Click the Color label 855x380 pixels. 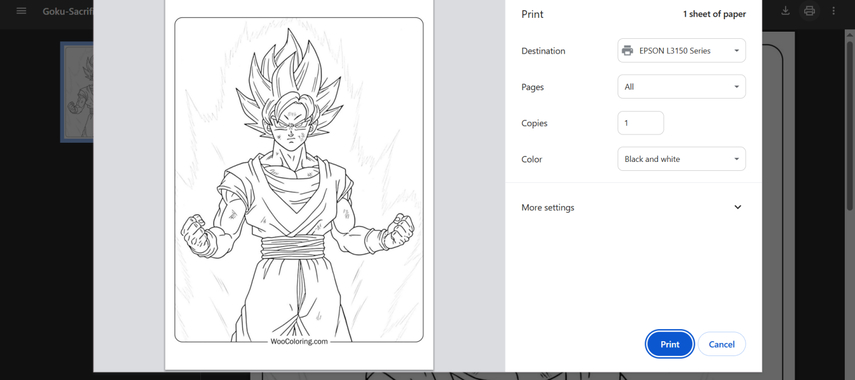pos(532,159)
